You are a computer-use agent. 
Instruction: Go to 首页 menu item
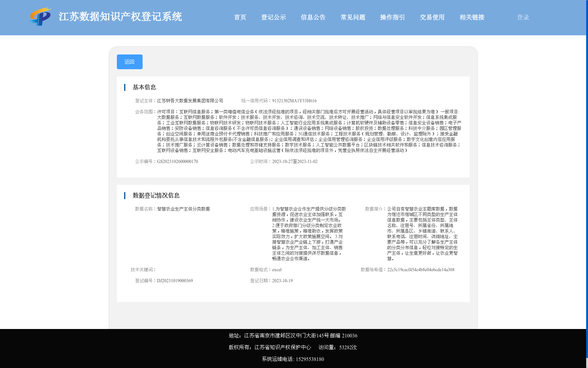[240, 17]
